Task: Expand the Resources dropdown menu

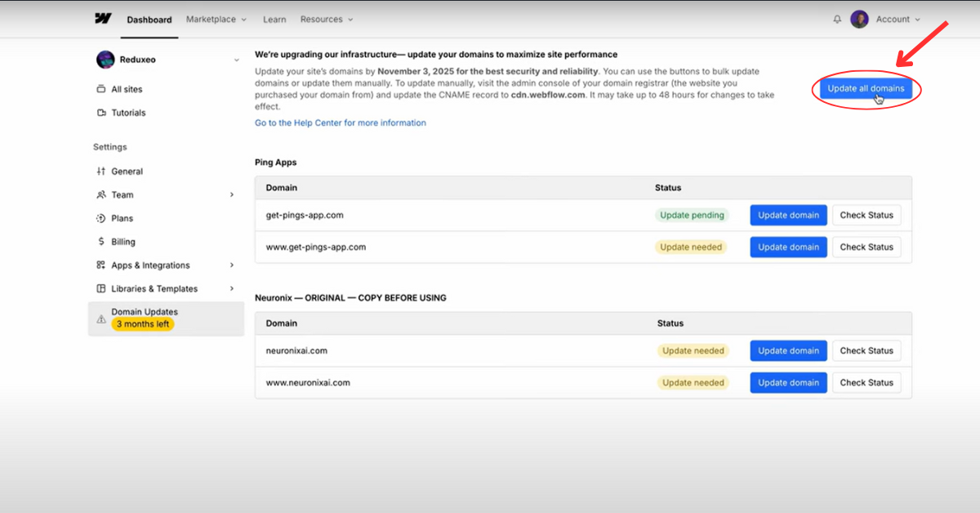Action: tap(327, 19)
